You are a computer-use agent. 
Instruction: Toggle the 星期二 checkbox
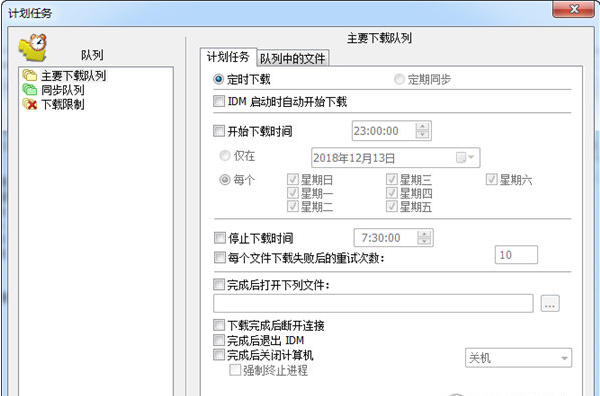pyautogui.click(x=293, y=207)
